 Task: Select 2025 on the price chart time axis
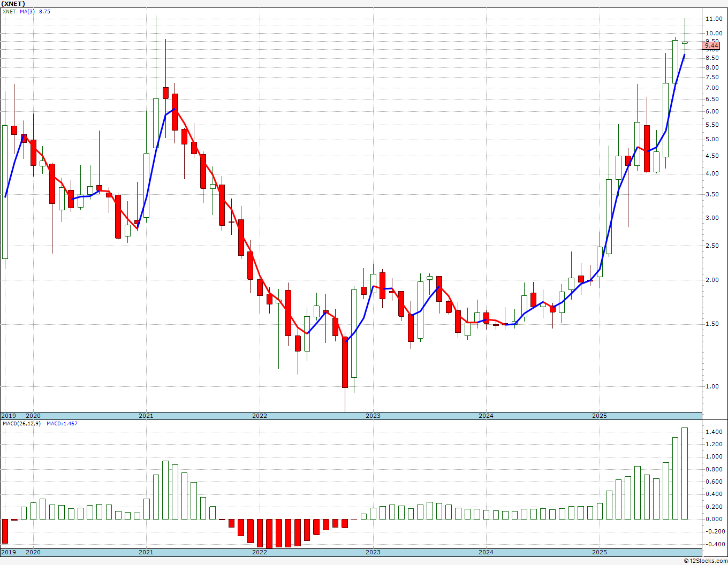click(x=600, y=416)
